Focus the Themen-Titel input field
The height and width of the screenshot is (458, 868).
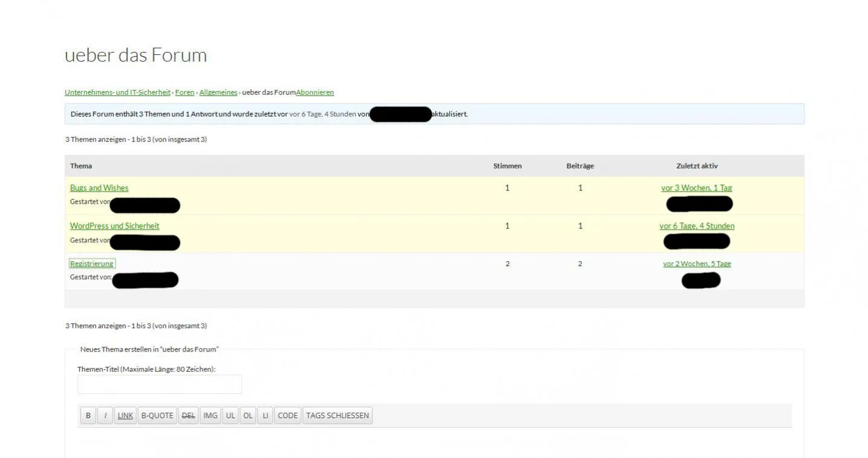(x=160, y=384)
